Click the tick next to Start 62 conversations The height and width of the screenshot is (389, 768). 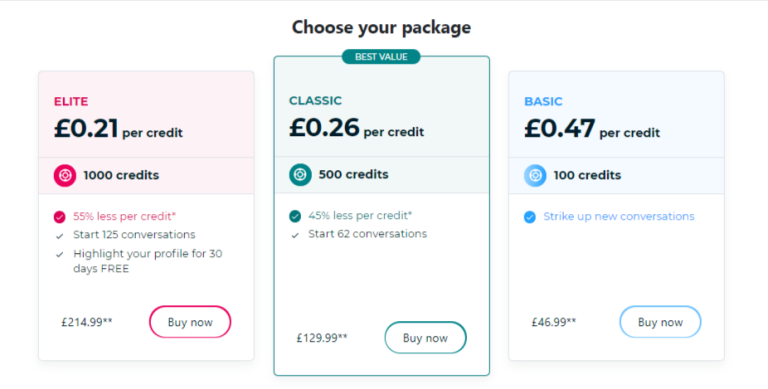point(295,235)
